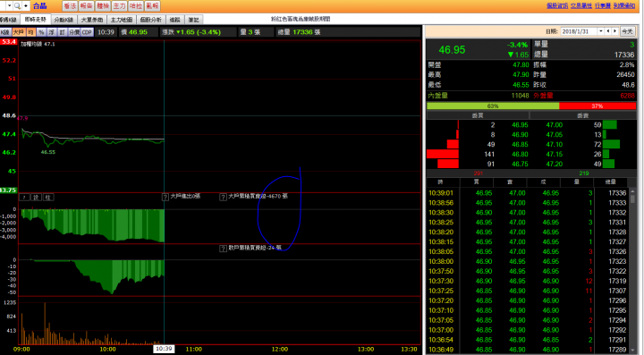The width and height of the screenshot is (644, 355).
Task: Toggle the 訂 button in chart toolbar
Action: coord(62,32)
